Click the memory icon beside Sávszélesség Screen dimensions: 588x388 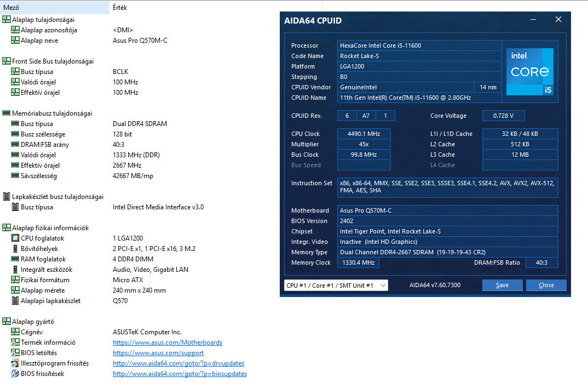[x=15, y=175]
